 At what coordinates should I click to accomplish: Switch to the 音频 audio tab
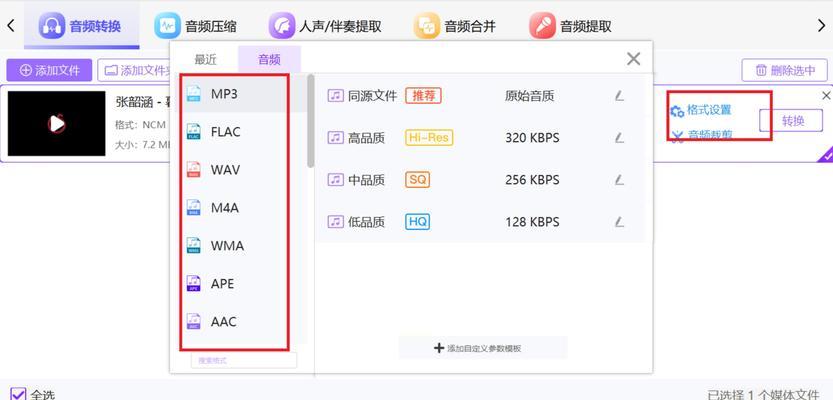coord(269,59)
